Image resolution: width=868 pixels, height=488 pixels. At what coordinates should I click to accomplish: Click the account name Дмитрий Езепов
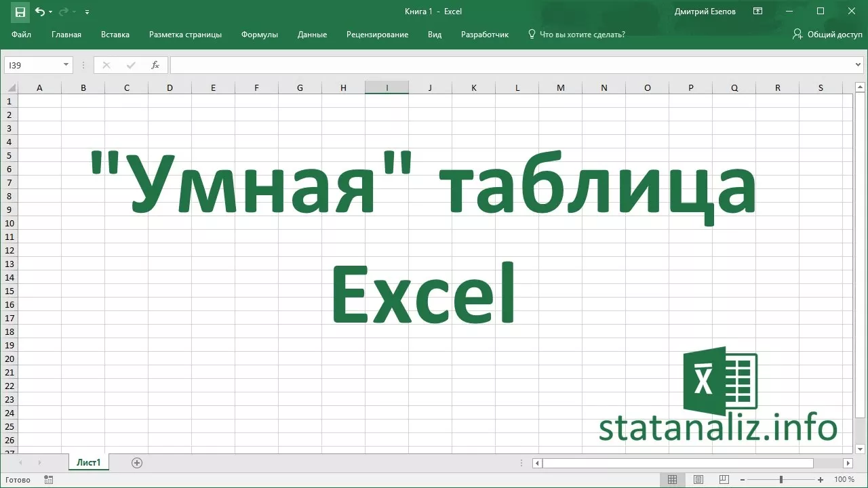coord(705,12)
